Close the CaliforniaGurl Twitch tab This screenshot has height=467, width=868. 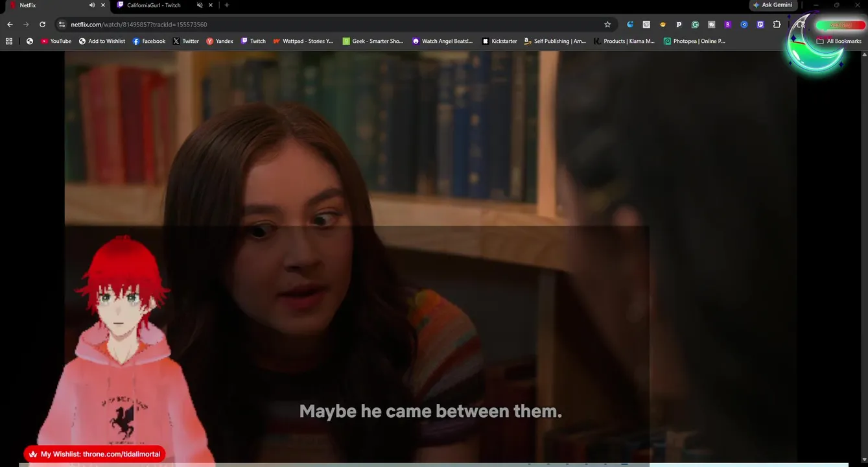point(211,5)
